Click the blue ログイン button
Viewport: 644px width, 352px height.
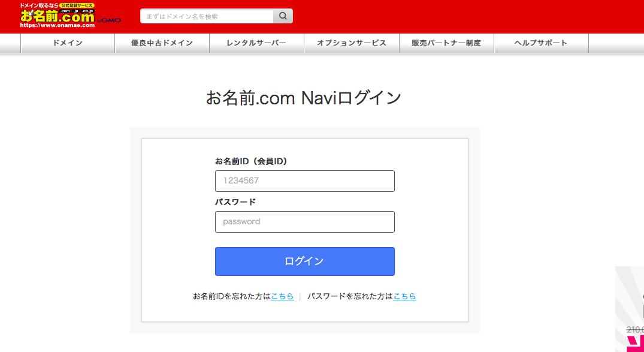click(x=305, y=261)
